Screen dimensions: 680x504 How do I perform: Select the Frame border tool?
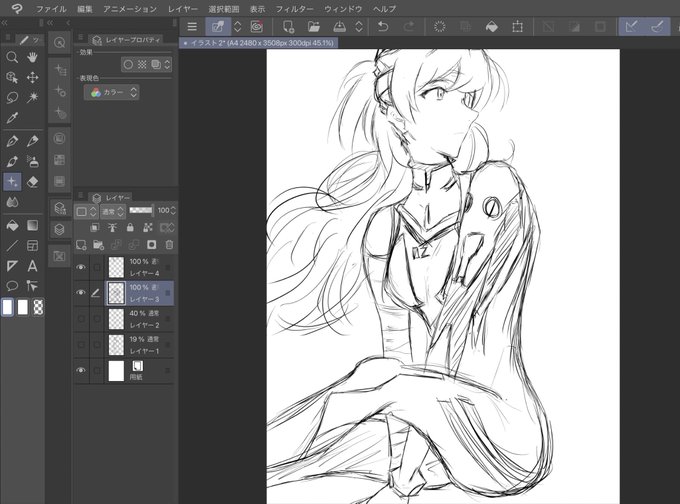(33, 246)
